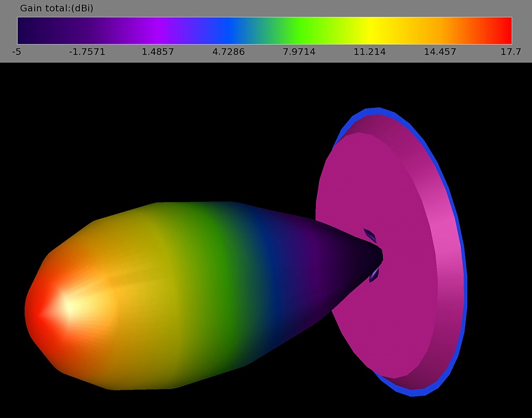Click the 7.9714 tick label
The image size is (532, 418).
(299, 52)
